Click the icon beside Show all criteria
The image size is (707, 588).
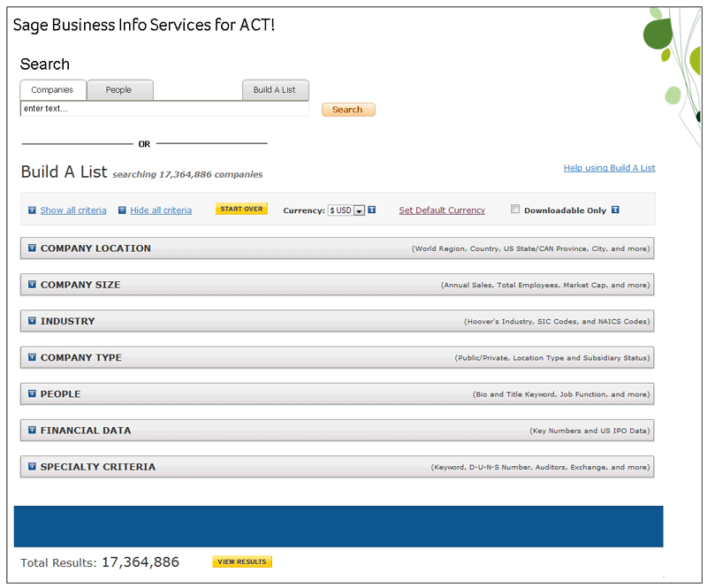(x=33, y=210)
